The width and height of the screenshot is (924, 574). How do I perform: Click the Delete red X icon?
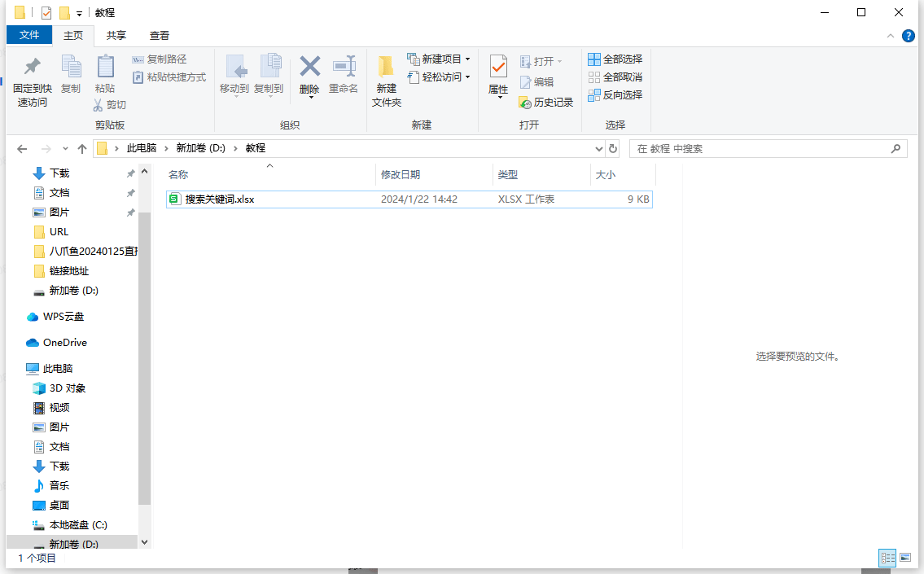click(x=309, y=67)
